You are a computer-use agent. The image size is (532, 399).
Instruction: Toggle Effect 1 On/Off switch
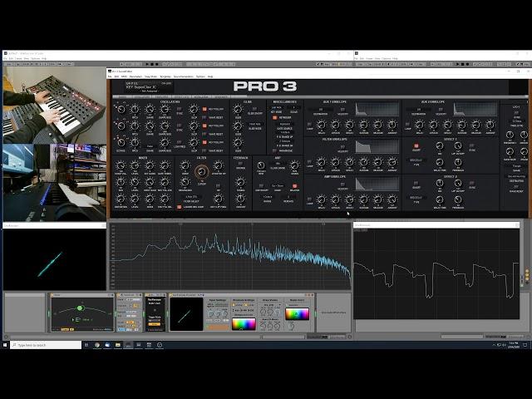click(416, 146)
